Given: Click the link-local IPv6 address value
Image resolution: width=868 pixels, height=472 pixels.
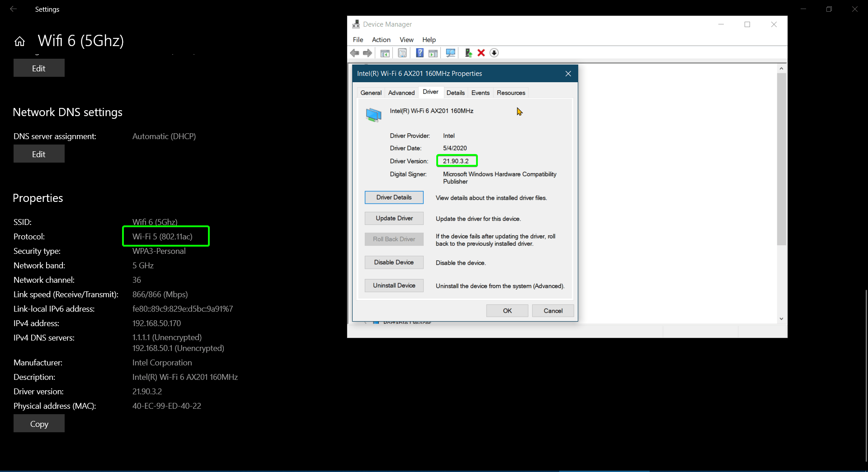Looking at the screenshot, I should [183, 309].
